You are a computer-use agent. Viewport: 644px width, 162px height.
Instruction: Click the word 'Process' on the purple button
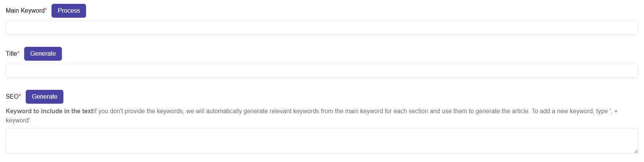point(69,11)
